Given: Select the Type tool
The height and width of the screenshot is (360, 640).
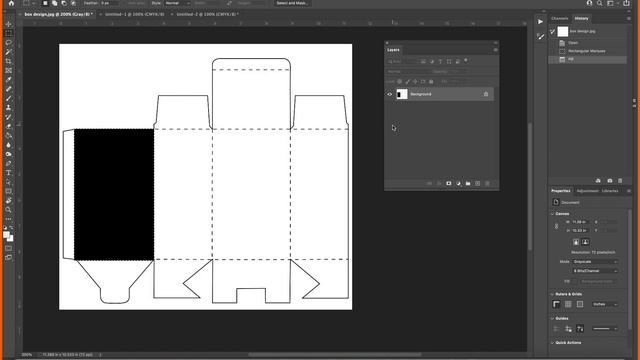Looking at the screenshot, I should pyautogui.click(x=8, y=173).
